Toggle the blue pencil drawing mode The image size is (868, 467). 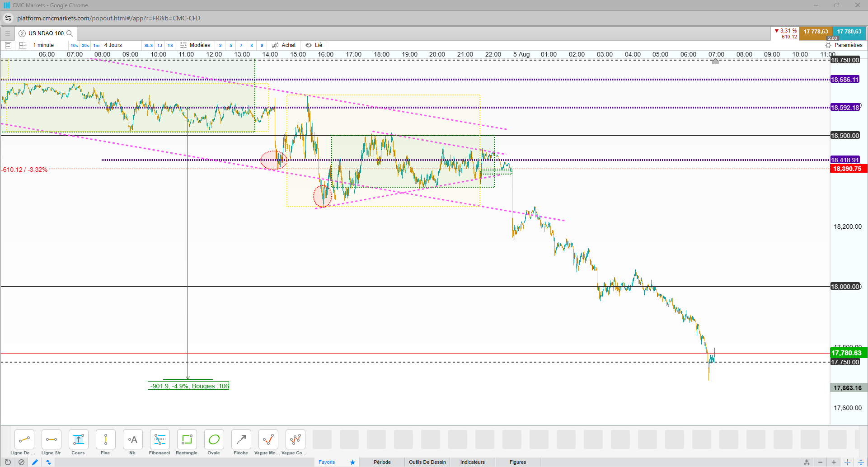tap(35, 462)
